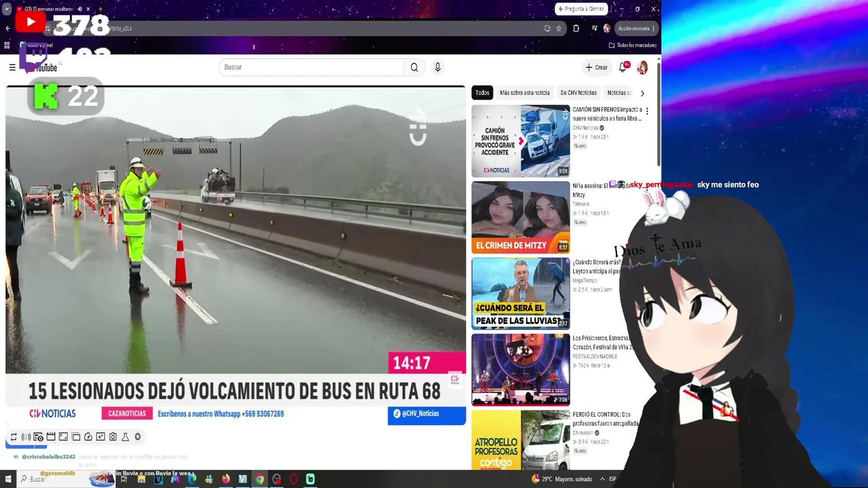Image resolution: width=868 pixels, height=488 pixels.
Task: Open the Chrome apps grid icon
Action: [x=7, y=45]
